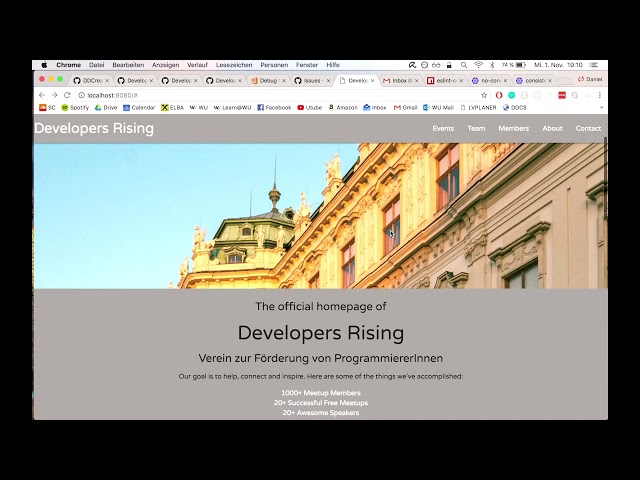The image size is (640, 480).
Task: Click the "20+ Awesome Speakers" text
Action: pos(321,413)
